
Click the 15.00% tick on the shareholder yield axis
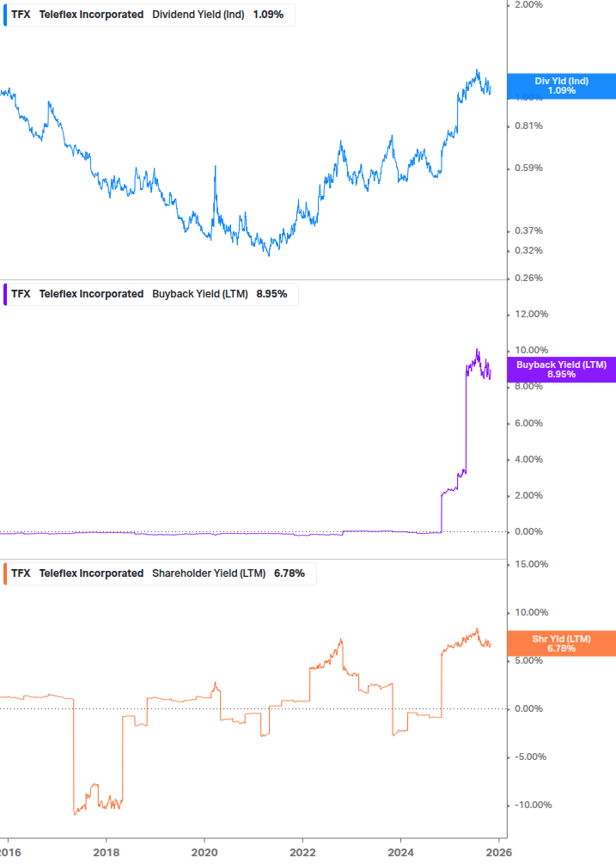[531, 564]
